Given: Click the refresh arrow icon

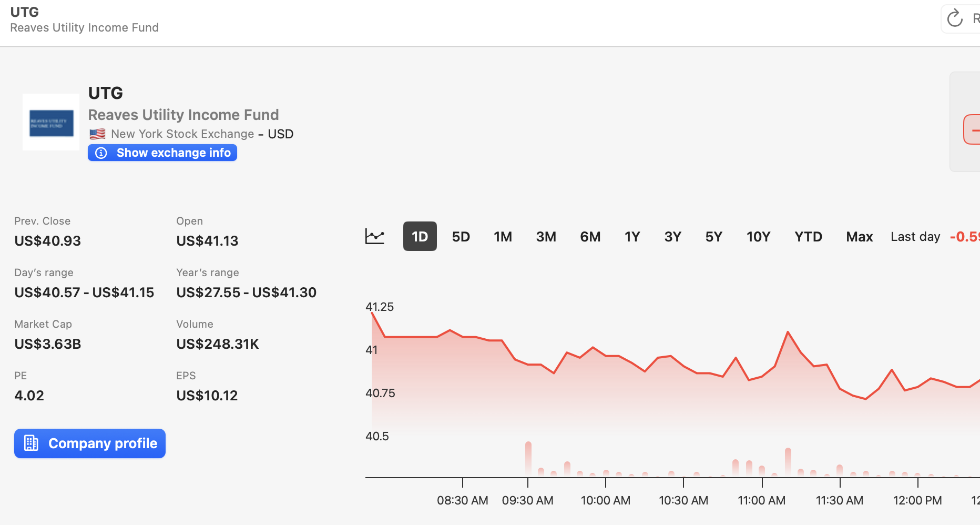Looking at the screenshot, I should point(954,19).
